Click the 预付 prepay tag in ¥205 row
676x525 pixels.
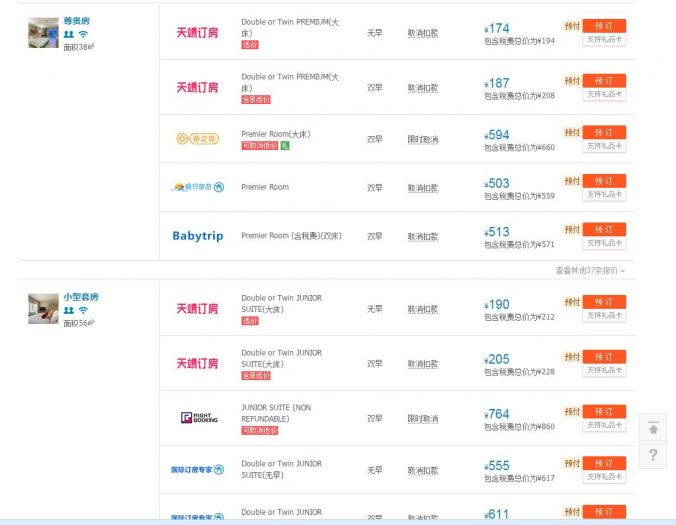(572, 356)
